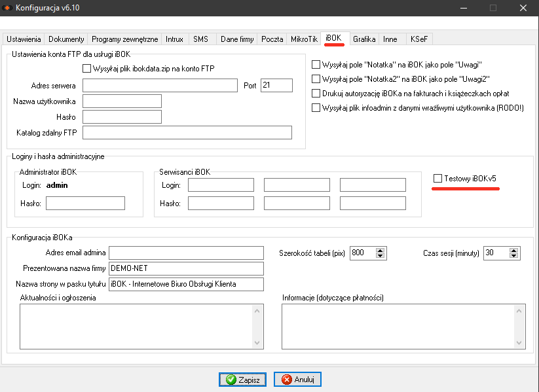This screenshot has height=392, width=539.
Task: Enable Wysyłaj plik infoadmin RODO checkbox
Action: 316,108
